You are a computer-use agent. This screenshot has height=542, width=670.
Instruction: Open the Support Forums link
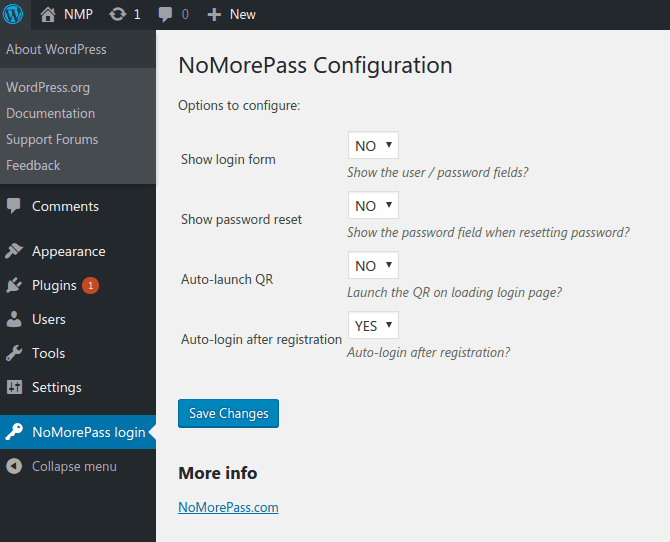tap(52, 139)
